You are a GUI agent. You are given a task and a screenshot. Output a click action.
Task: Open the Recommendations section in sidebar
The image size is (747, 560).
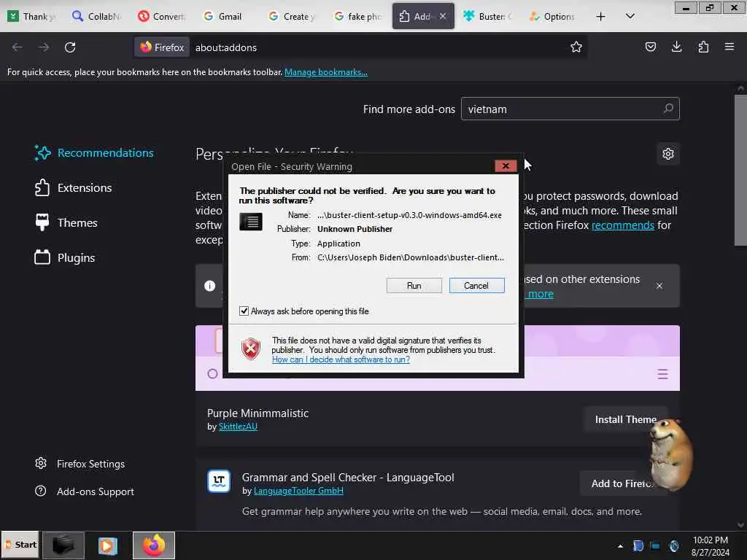[94, 153]
